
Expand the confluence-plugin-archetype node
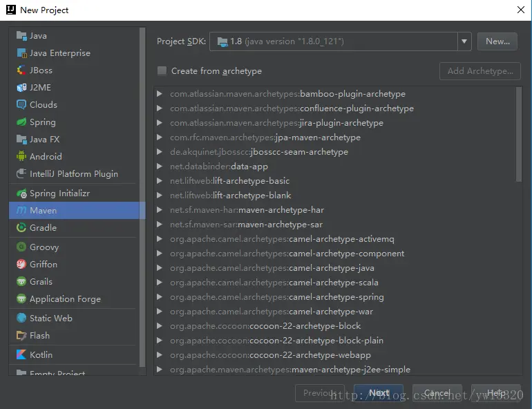pyautogui.click(x=159, y=108)
